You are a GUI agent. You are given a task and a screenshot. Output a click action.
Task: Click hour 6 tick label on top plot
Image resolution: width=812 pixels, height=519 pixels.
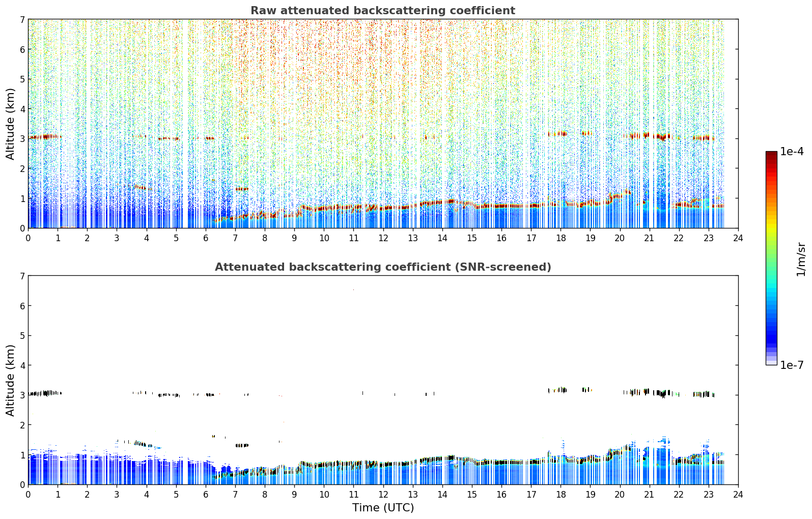click(206, 238)
